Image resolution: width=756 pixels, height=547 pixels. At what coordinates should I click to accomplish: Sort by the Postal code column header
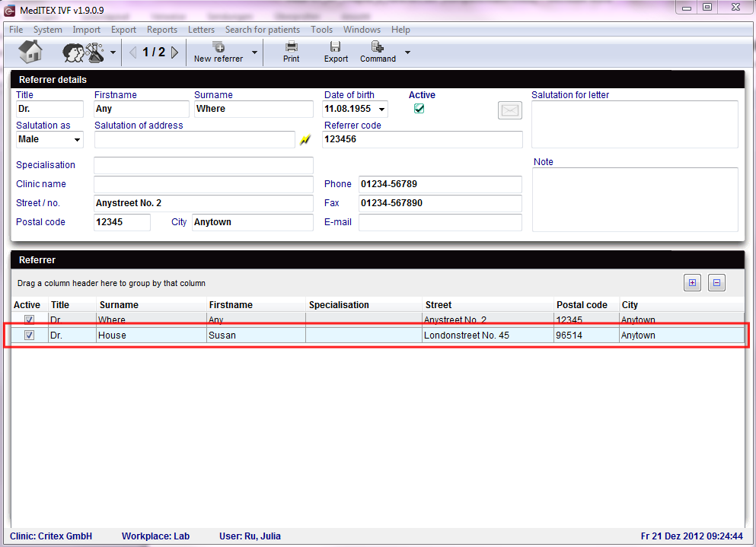pos(586,304)
